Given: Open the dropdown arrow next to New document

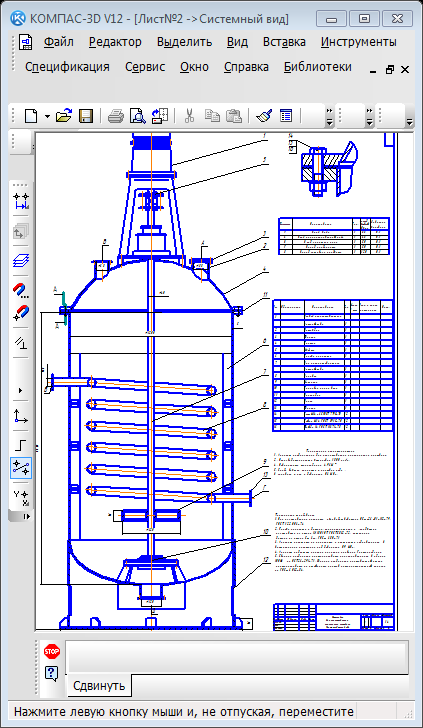Looking at the screenshot, I should pyautogui.click(x=47, y=116).
